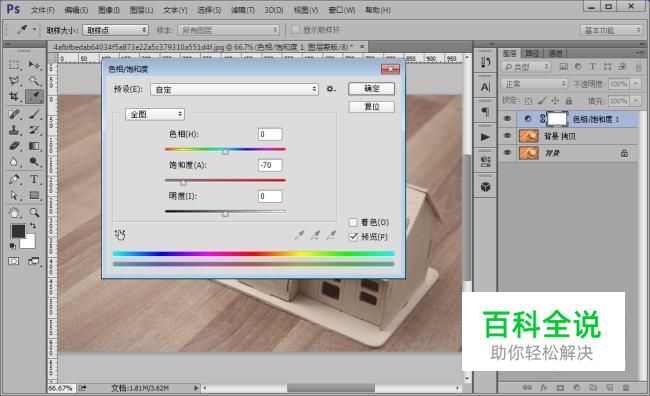Open the Actions panel play icon
This screenshot has width=650, height=396.
point(485,137)
